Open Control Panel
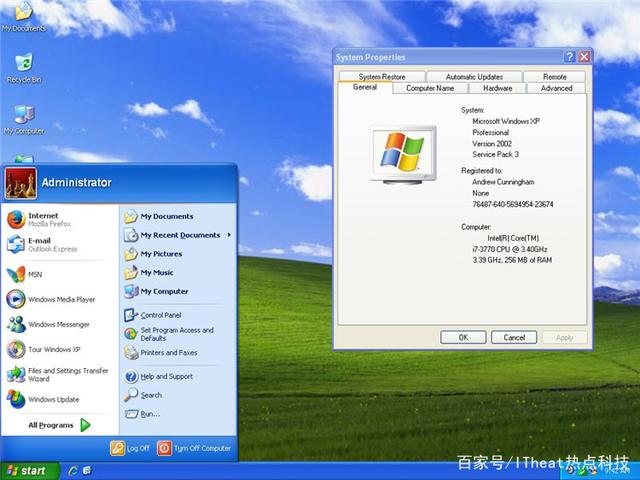Viewport: 640px width, 480px height. click(153, 315)
